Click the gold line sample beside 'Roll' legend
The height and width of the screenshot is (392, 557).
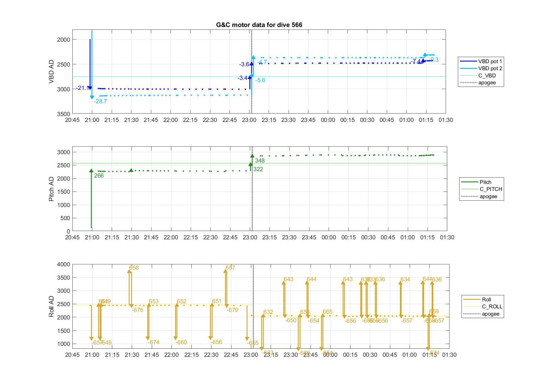[472, 299]
